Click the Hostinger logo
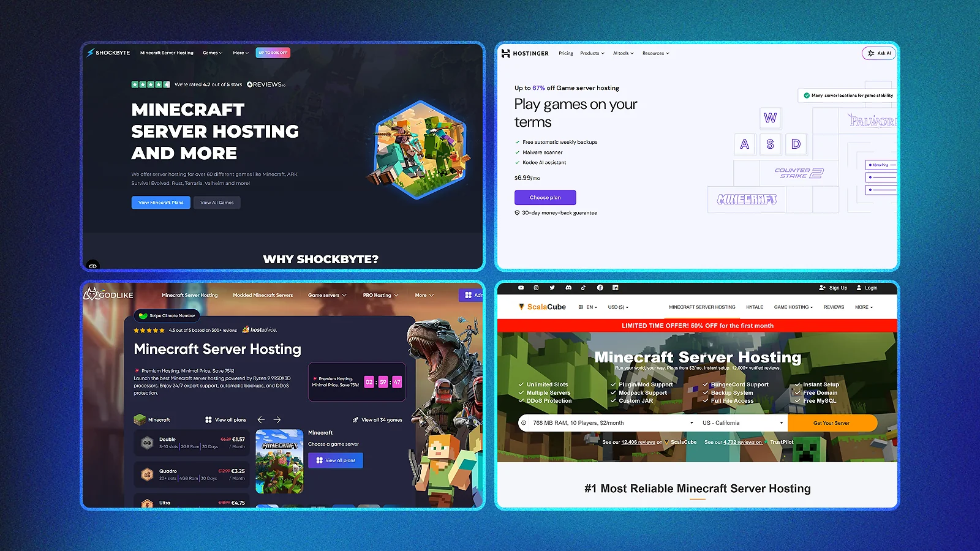 [x=525, y=53]
